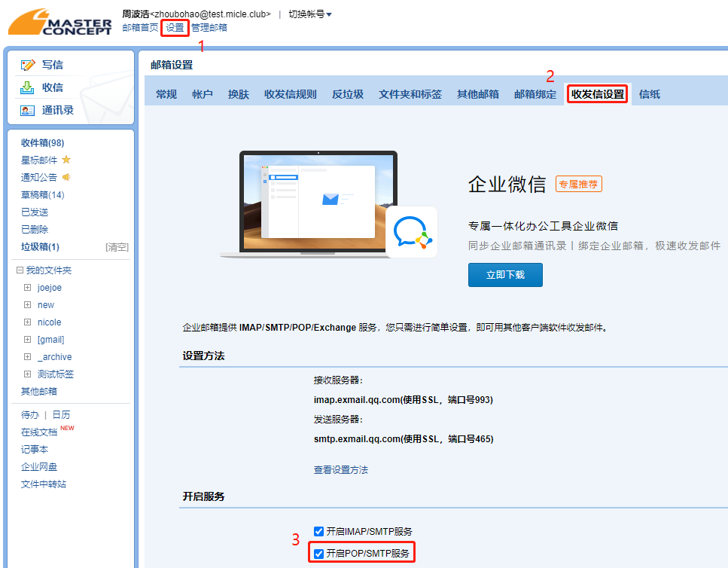Viewport: 728px width, 568px height.
Task: Open the 已发送 folder
Action: coord(35,212)
